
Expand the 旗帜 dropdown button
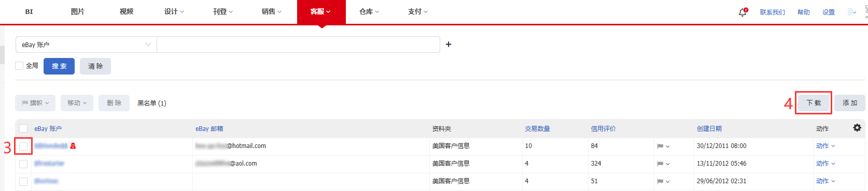coord(36,103)
